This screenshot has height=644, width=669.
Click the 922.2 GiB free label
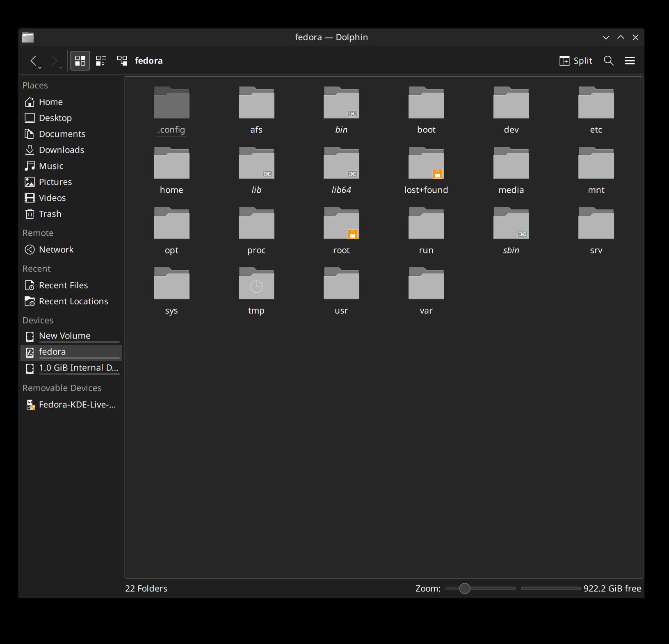(612, 588)
